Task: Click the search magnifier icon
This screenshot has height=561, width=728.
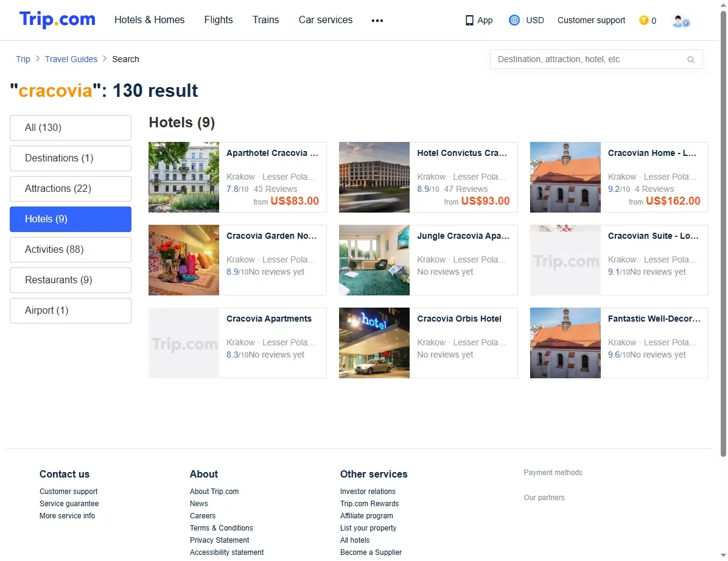Action: [691, 60]
